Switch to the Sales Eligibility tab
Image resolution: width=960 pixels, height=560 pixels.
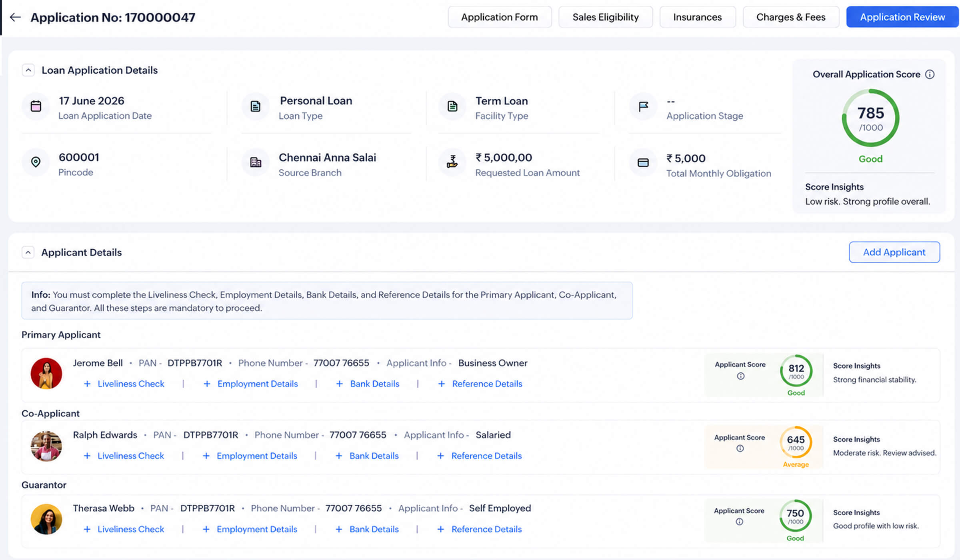click(x=606, y=17)
